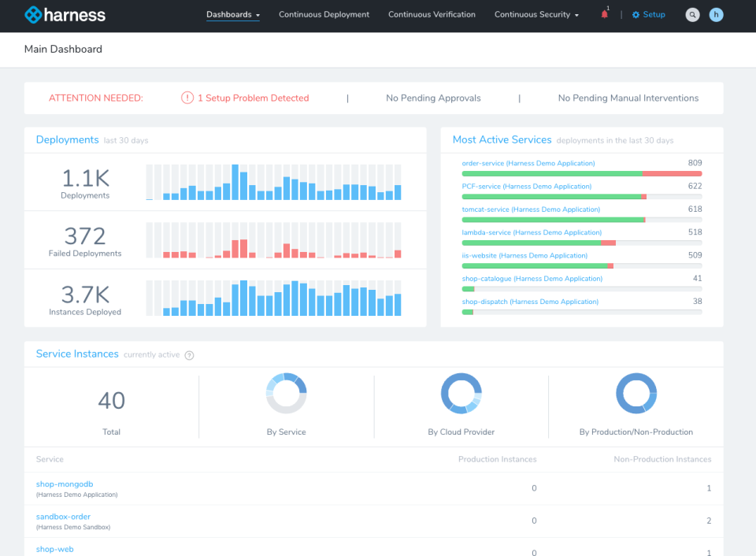The height and width of the screenshot is (556, 756).
Task: Click the 1 Setup Problem Detected alert
Action: [254, 98]
